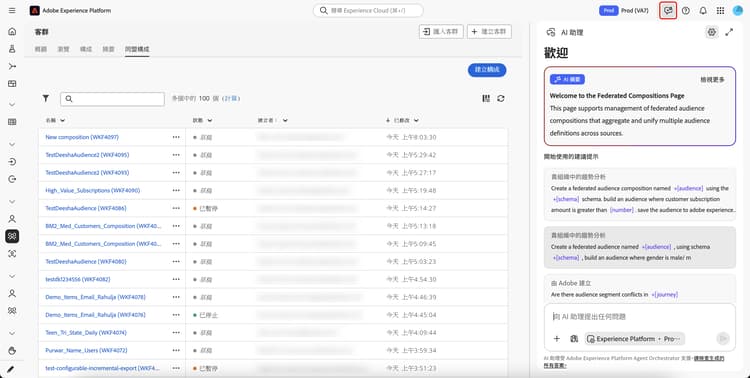Open more options for New composition (WKF4097)
The width and height of the screenshot is (750, 378).
point(176,137)
